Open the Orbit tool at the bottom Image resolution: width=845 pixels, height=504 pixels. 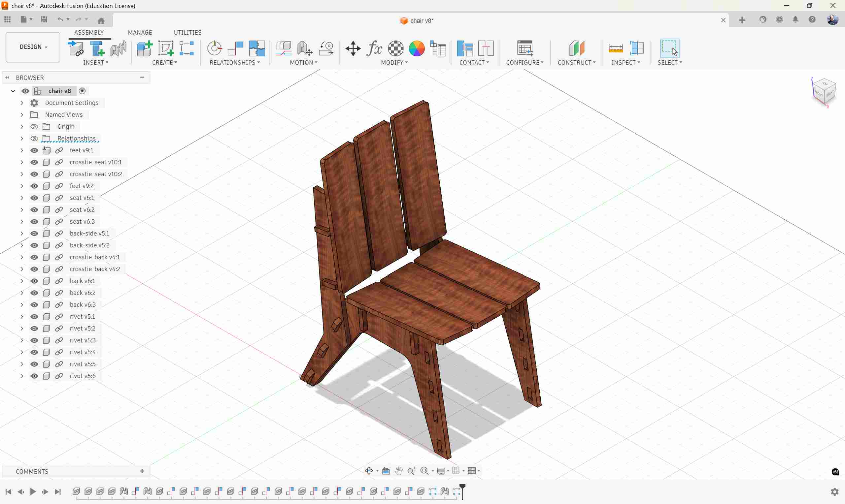pyautogui.click(x=369, y=471)
